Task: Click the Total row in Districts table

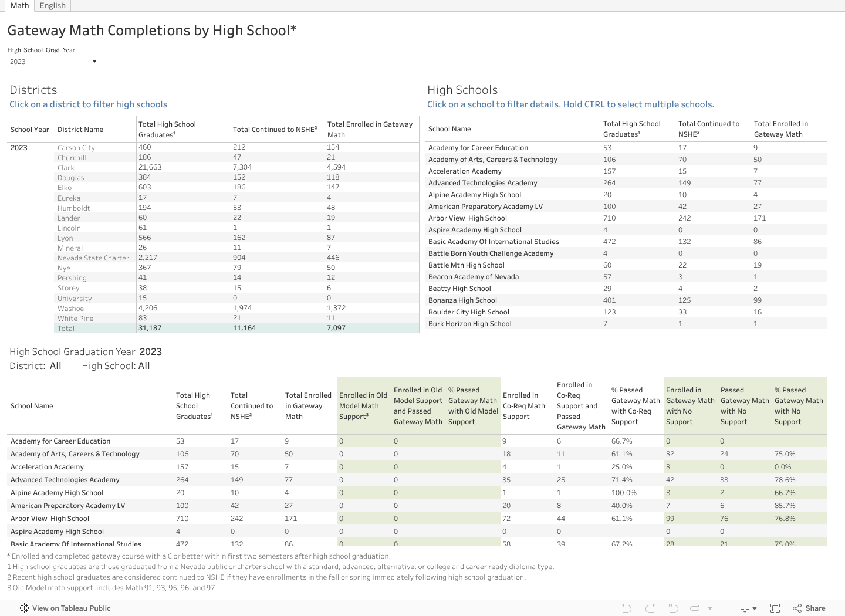Action: point(66,329)
